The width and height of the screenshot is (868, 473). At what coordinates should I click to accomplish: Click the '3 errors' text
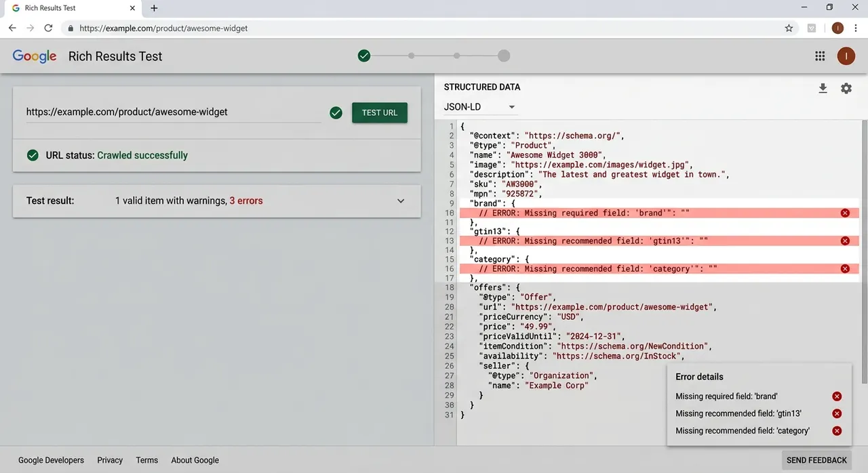coord(246,201)
